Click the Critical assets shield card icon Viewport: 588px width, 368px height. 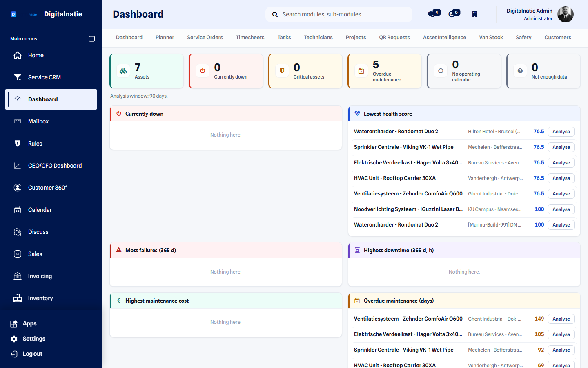coord(282,71)
